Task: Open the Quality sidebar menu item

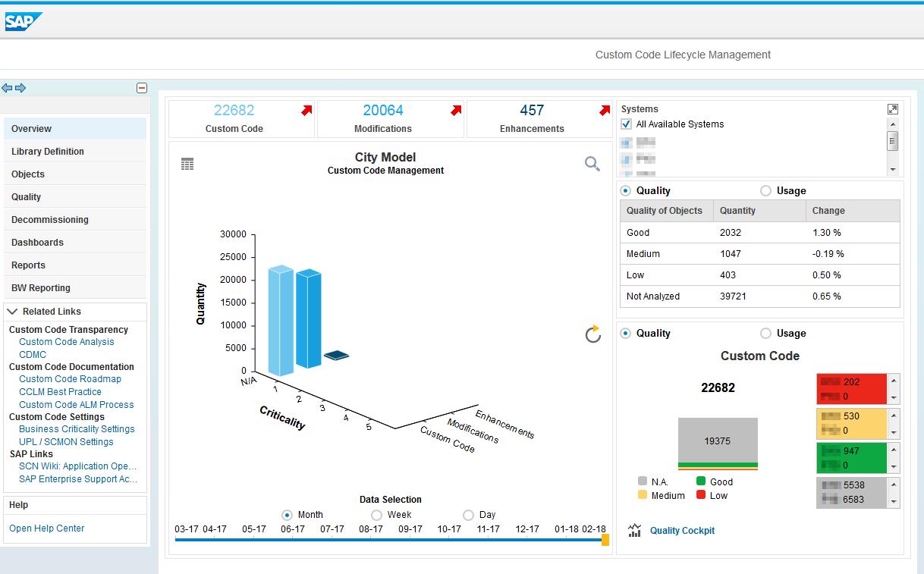Action: click(75, 197)
